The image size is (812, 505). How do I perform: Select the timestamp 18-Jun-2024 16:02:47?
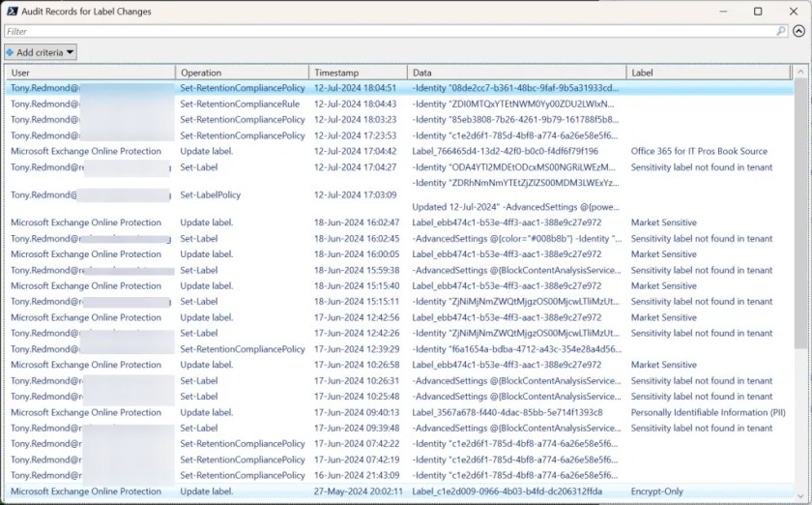pyautogui.click(x=357, y=223)
